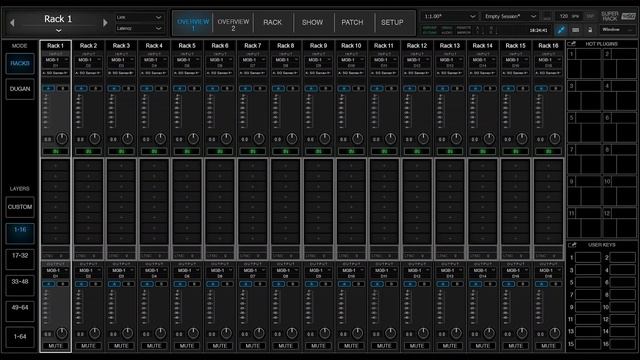Click the Waves SuperRack logo

[x=618, y=16]
